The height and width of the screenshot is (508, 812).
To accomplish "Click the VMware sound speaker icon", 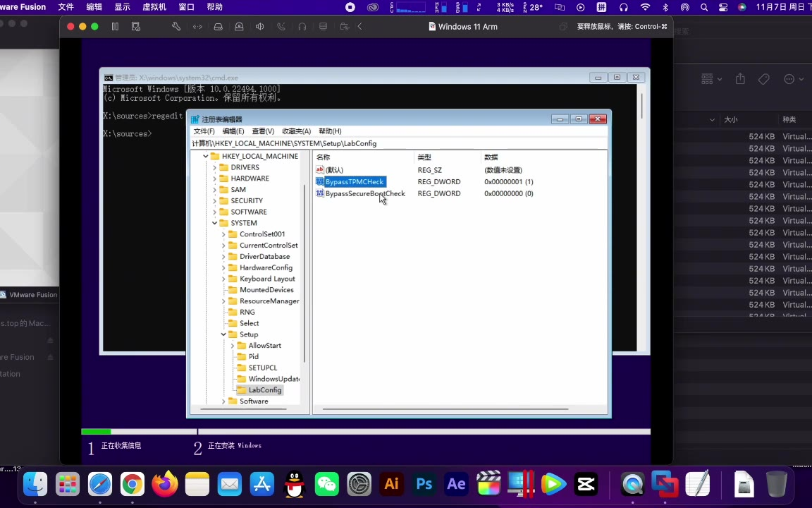I will pos(260,26).
